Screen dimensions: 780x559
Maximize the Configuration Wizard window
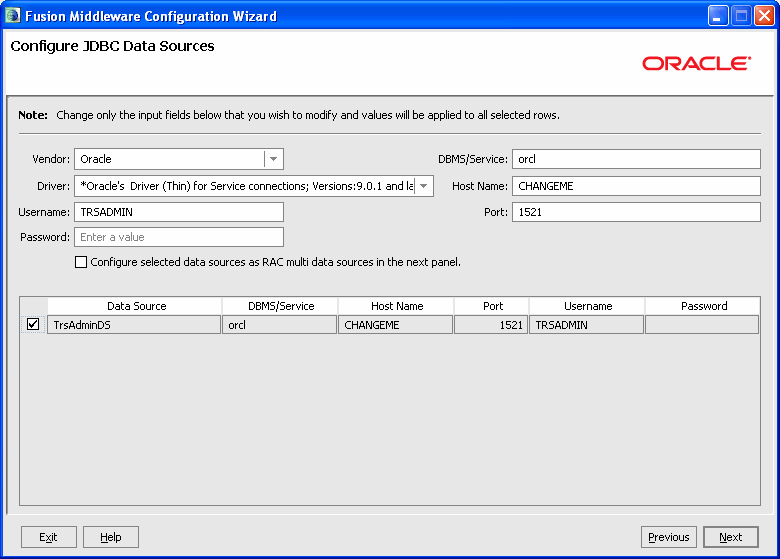[x=741, y=16]
